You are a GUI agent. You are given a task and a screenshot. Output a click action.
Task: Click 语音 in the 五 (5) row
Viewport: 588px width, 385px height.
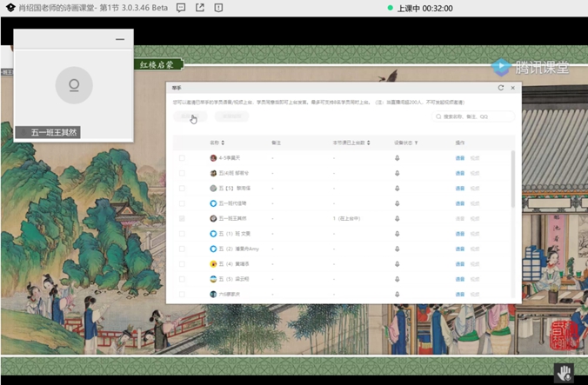point(460,279)
